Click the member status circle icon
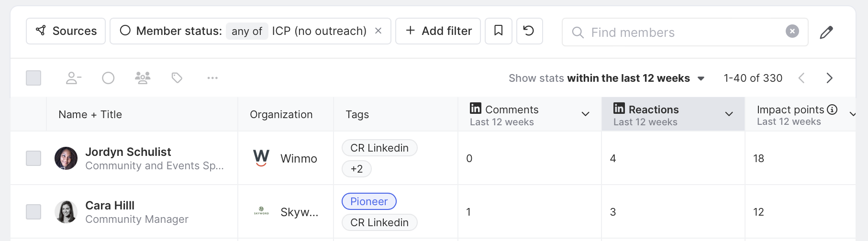The image size is (868, 241). [x=108, y=78]
